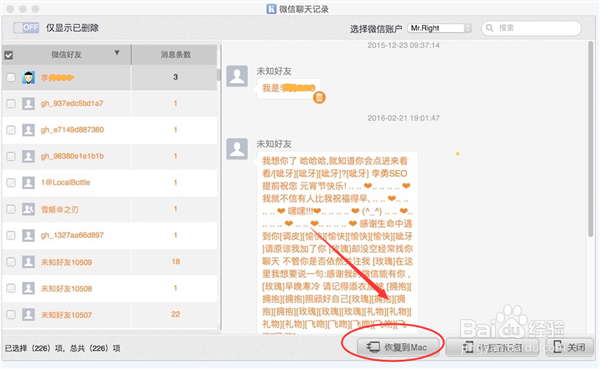
Task: Click message count 18 for 未知好友10509
Action: 176,262
